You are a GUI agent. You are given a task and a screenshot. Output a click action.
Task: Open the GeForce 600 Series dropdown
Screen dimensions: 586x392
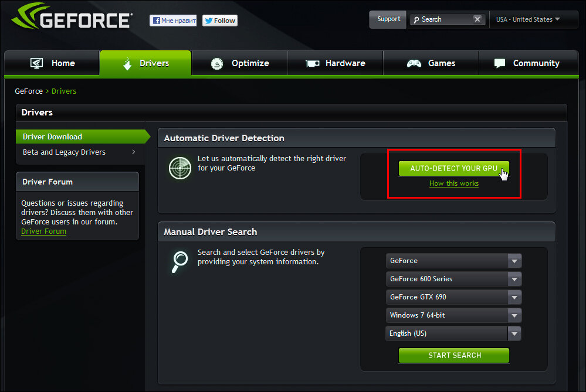(x=453, y=279)
